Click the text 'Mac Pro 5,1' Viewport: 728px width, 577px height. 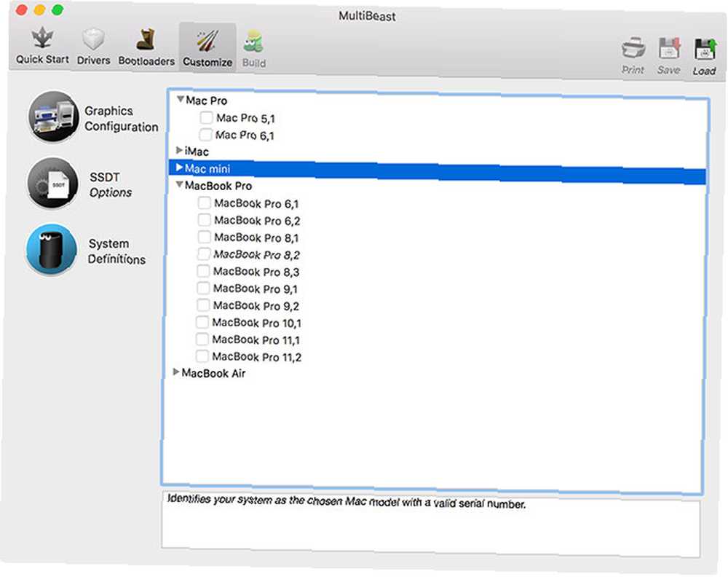click(245, 119)
